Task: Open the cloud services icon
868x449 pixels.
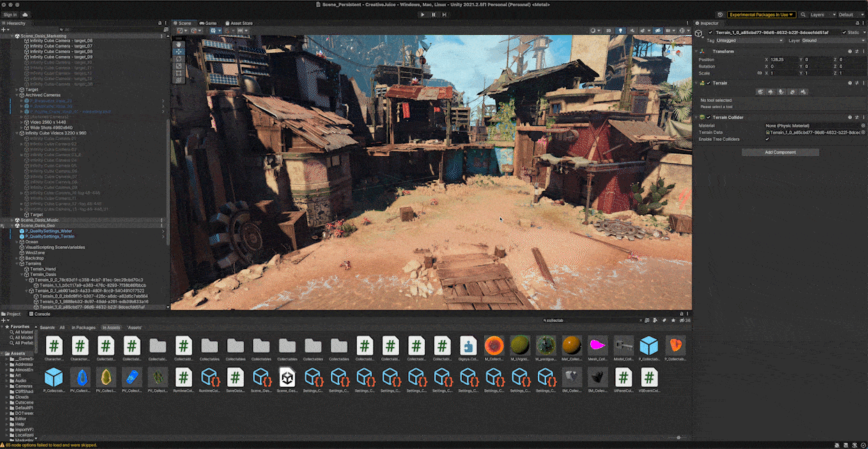Action: [26, 14]
